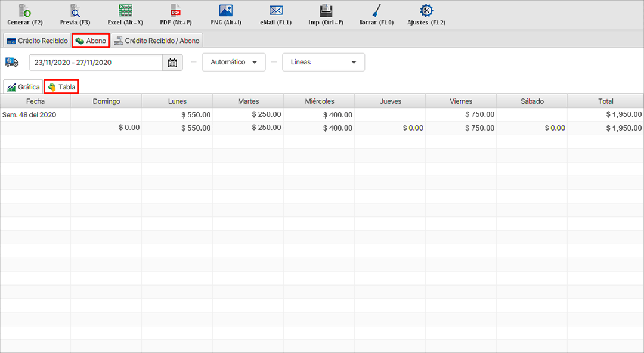Export report as PDF
644x353 pixels.
176,11
